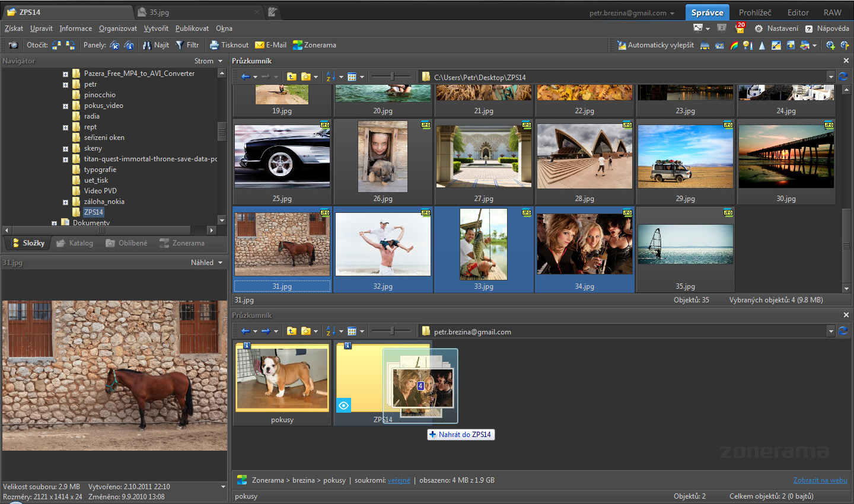
Task: Click the second monitor icon
Action: click(722, 28)
